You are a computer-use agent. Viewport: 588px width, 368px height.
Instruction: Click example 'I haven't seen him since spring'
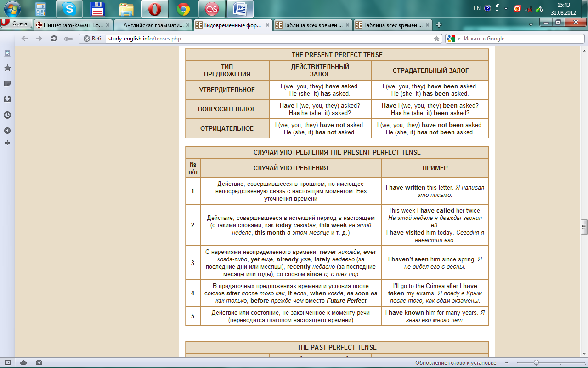(433, 259)
